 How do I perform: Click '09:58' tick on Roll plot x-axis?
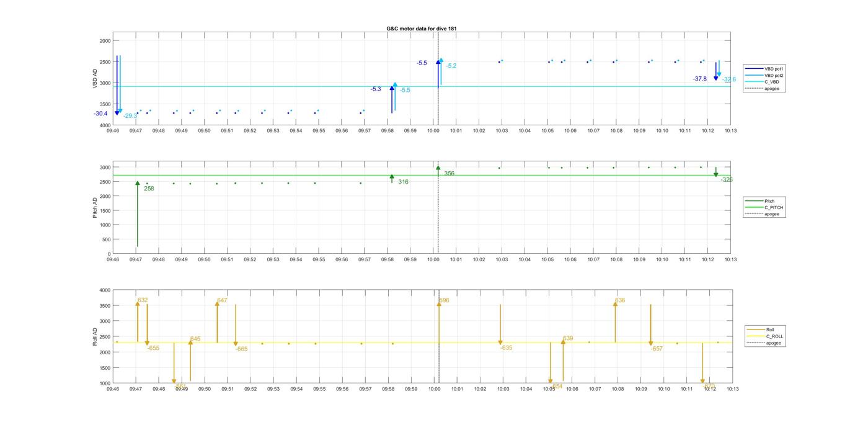tap(387, 389)
